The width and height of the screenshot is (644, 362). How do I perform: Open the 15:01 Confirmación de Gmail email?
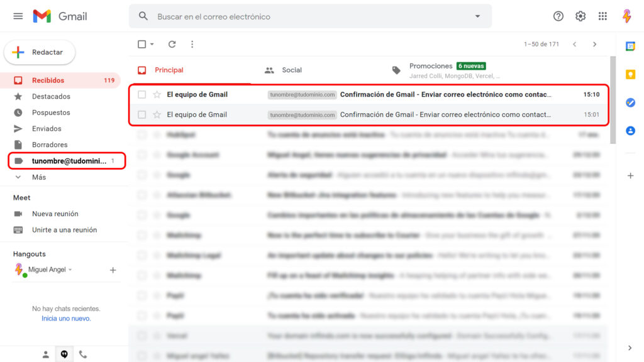[x=369, y=115]
